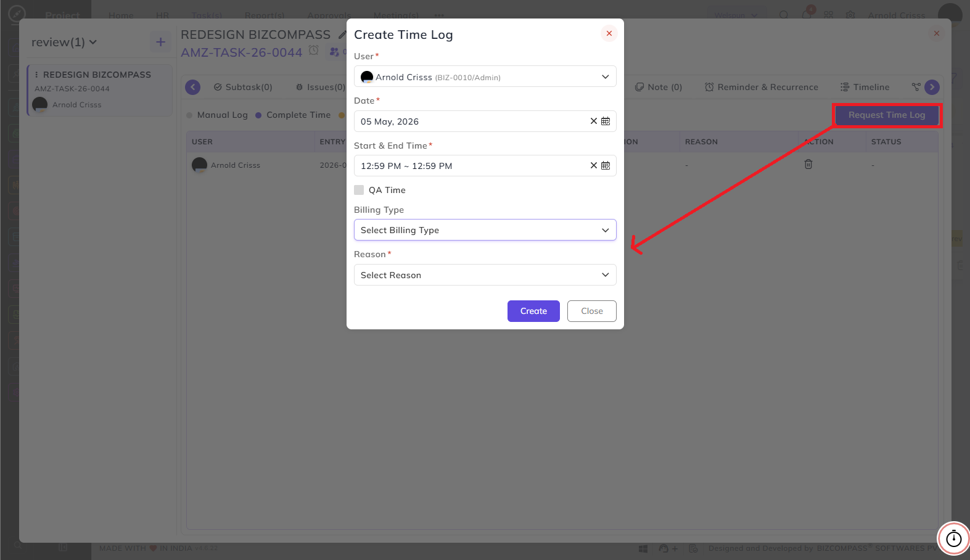Click the Close button in dialog
The width and height of the screenshot is (970, 560).
[x=591, y=311]
